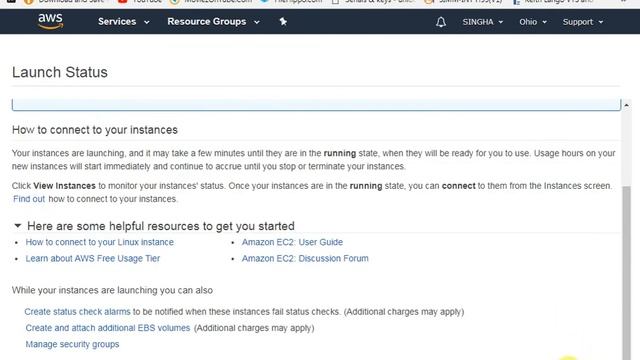Click the How to connect to your instances heading

point(95,130)
